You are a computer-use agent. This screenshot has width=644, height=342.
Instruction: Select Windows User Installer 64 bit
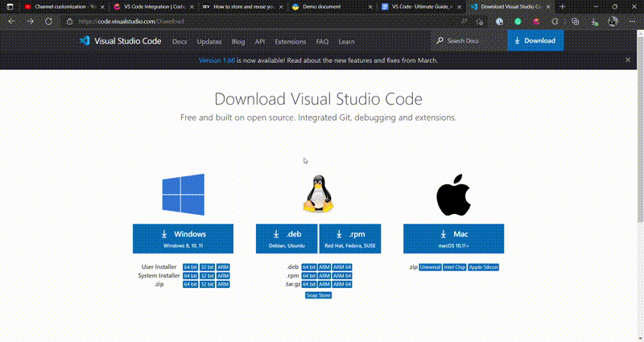point(190,267)
